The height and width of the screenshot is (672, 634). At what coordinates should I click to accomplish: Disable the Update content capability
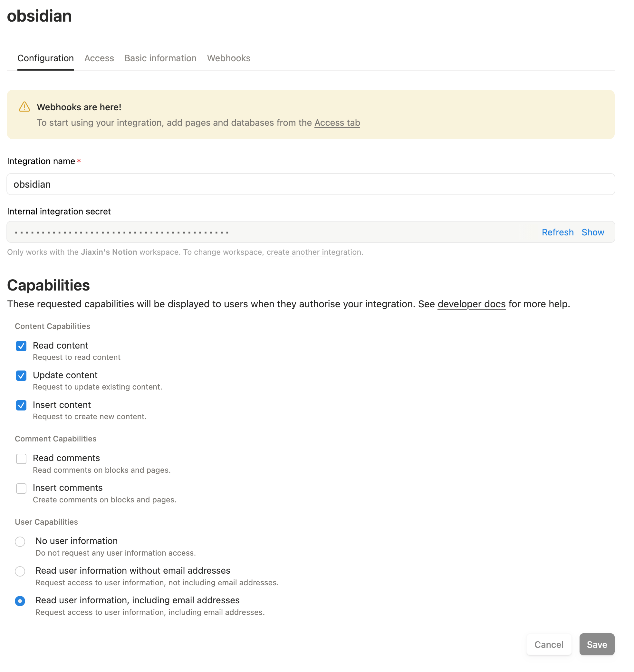pyautogui.click(x=21, y=375)
